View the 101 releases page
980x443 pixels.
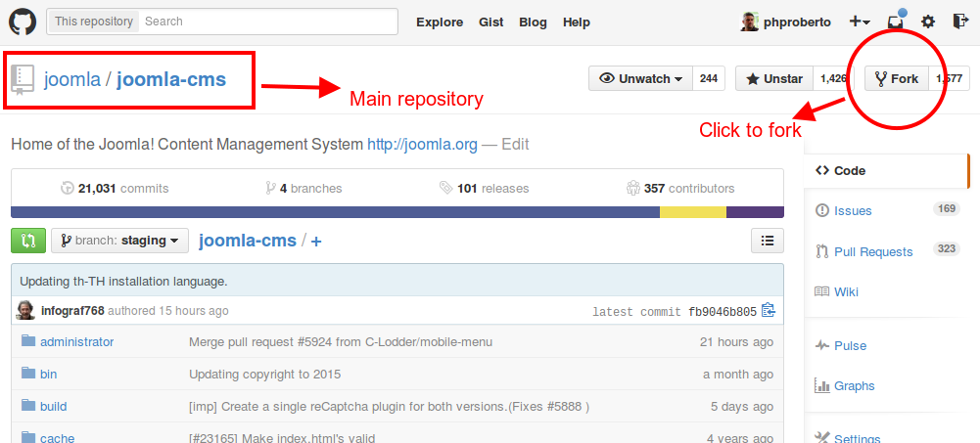pos(484,188)
